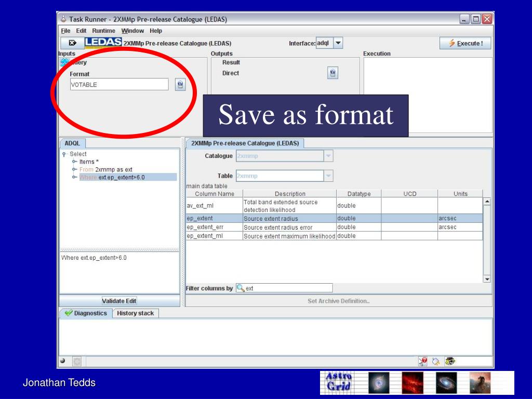The height and width of the screenshot is (399, 532).
Task: Click the Java icon in the title bar
Action: click(63, 19)
